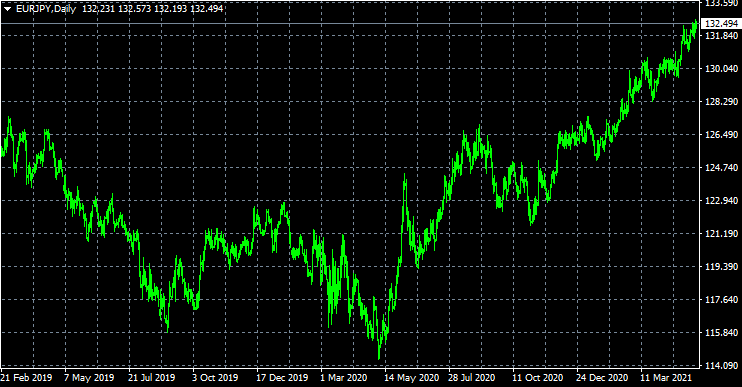Click the 115.840 price axis label
The width and height of the screenshot is (742, 387).
[721, 333]
